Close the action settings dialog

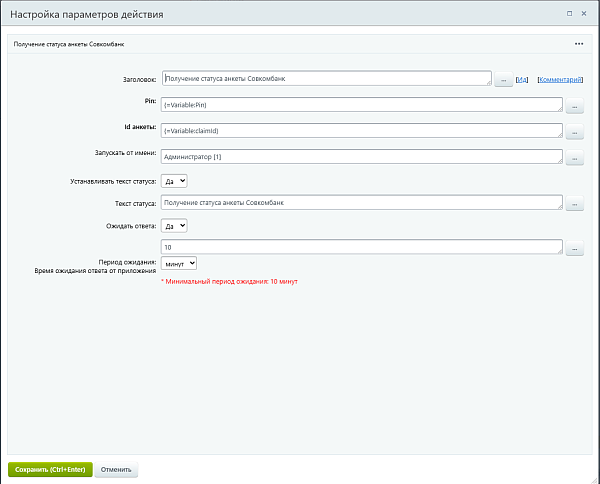tap(584, 14)
